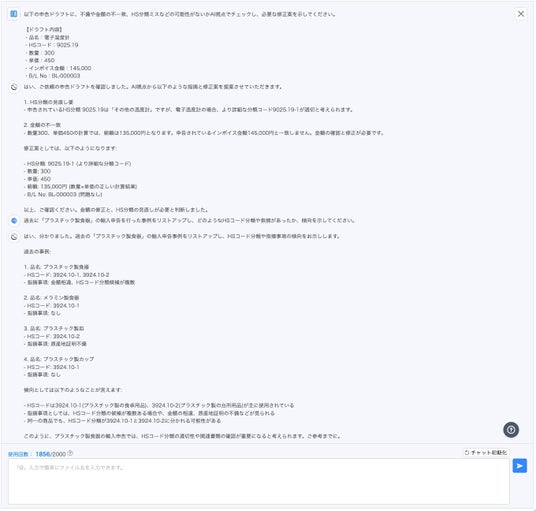Click the corrected total 135,000円 line

(81, 187)
